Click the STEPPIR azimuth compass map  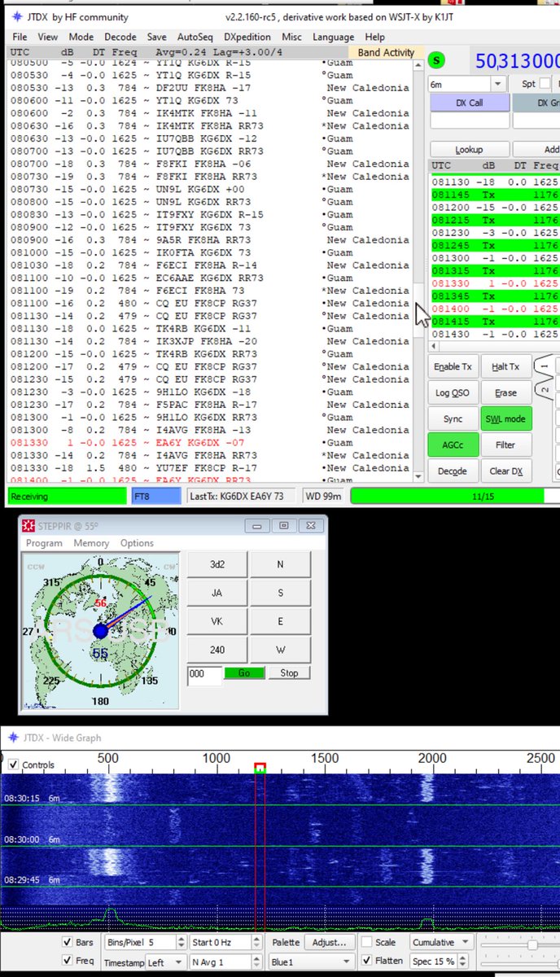(100, 631)
